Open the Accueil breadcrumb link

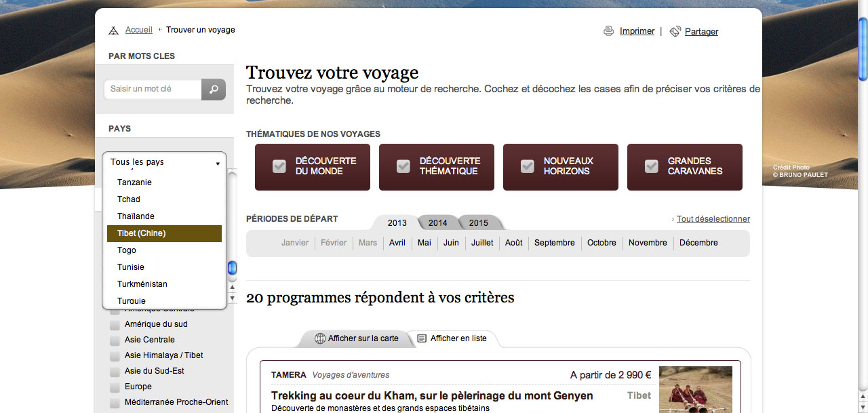click(x=139, y=30)
